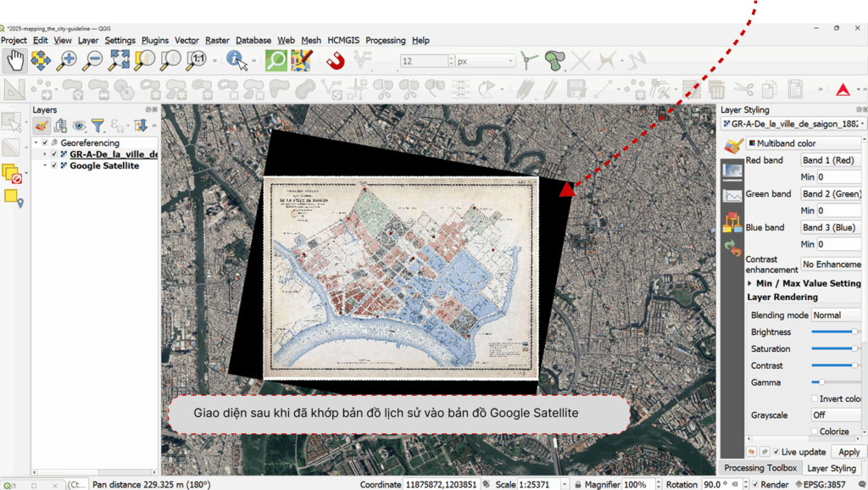Click the Zoom Full extent icon
Screen dimensions: 868x490
click(119, 60)
